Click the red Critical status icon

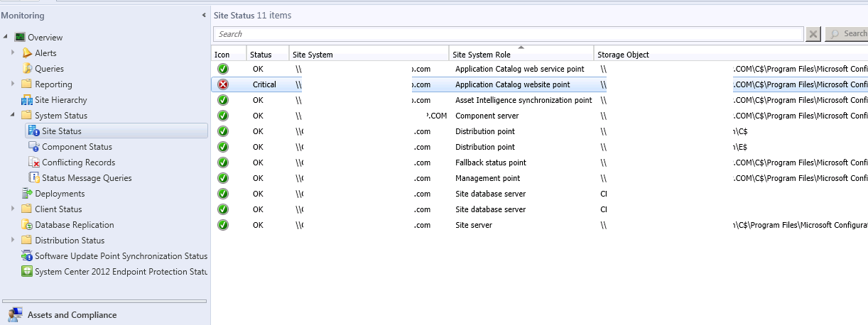[x=223, y=84]
